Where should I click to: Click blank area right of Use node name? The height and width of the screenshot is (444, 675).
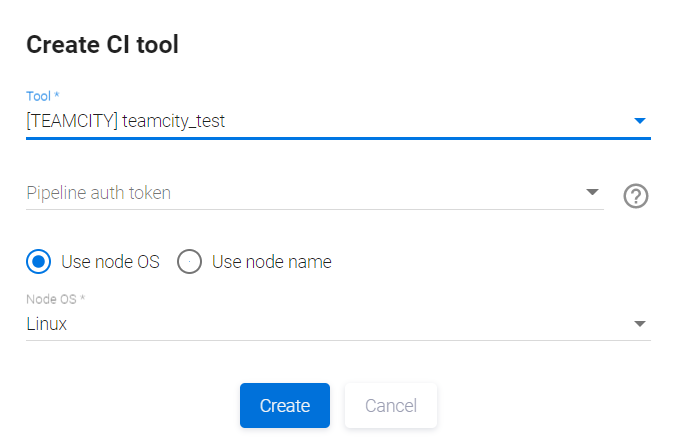tap(490, 262)
